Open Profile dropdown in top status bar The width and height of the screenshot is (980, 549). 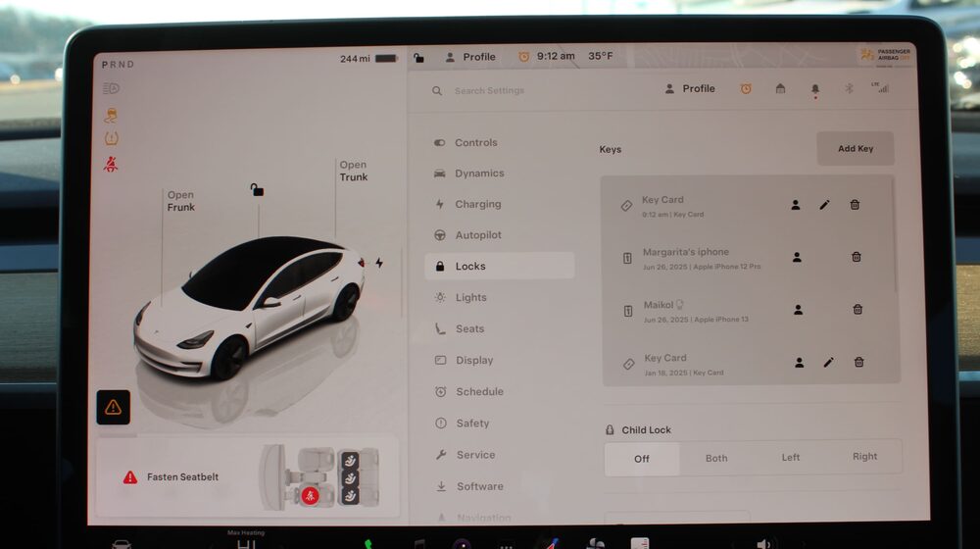(470, 57)
